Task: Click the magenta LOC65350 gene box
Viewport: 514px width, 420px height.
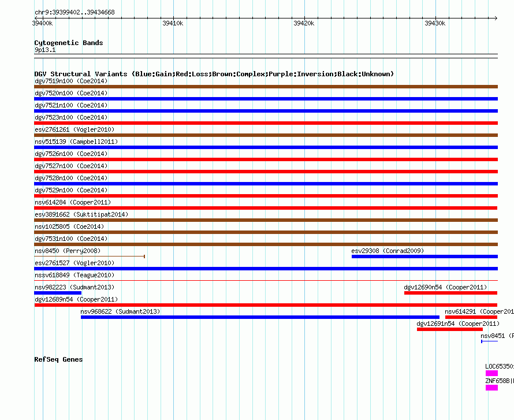Action: [x=491, y=373]
